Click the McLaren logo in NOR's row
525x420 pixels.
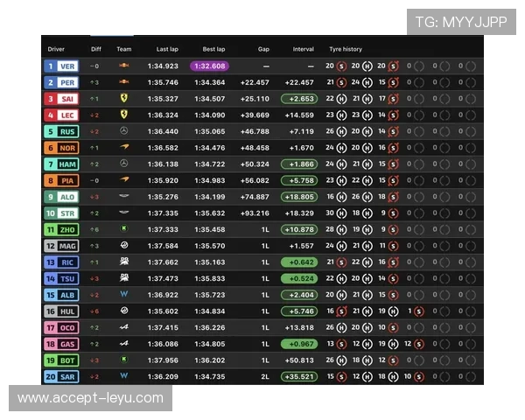click(124, 148)
